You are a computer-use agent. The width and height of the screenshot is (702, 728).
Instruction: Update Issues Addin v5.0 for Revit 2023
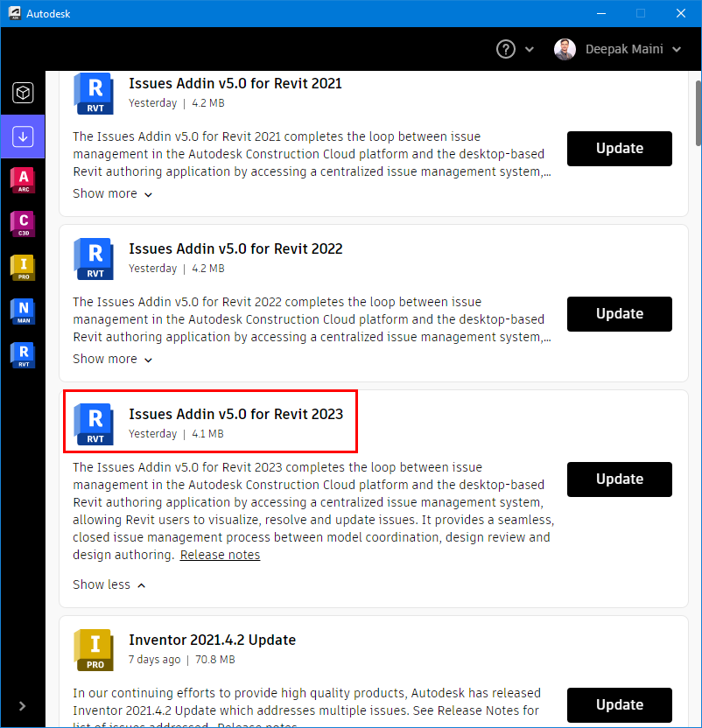tap(620, 479)
